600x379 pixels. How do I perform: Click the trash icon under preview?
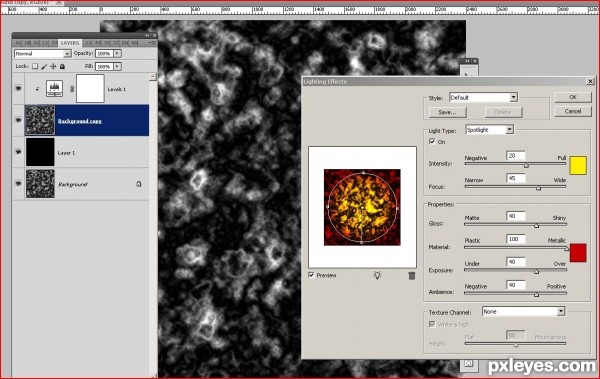click(x=412, y=275)
